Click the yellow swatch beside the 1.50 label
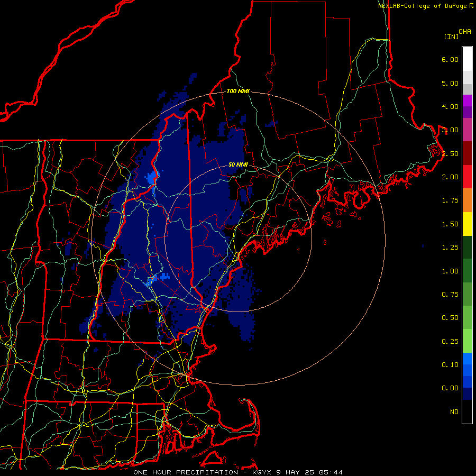 [x=467, y=224]
